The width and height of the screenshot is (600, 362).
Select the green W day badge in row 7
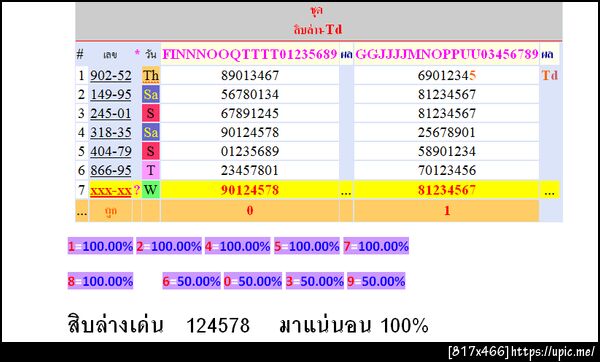[x=151, y=190]
